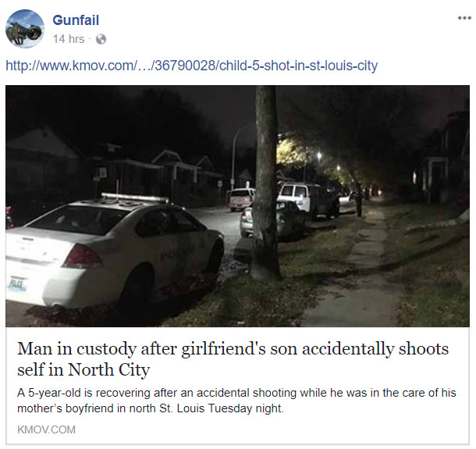
Task: Open the Gunfail page name link
Action: point(76,20)
